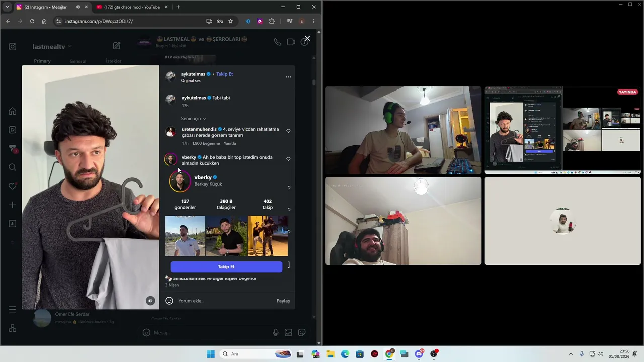Go back in the browser

coord(8,21)
